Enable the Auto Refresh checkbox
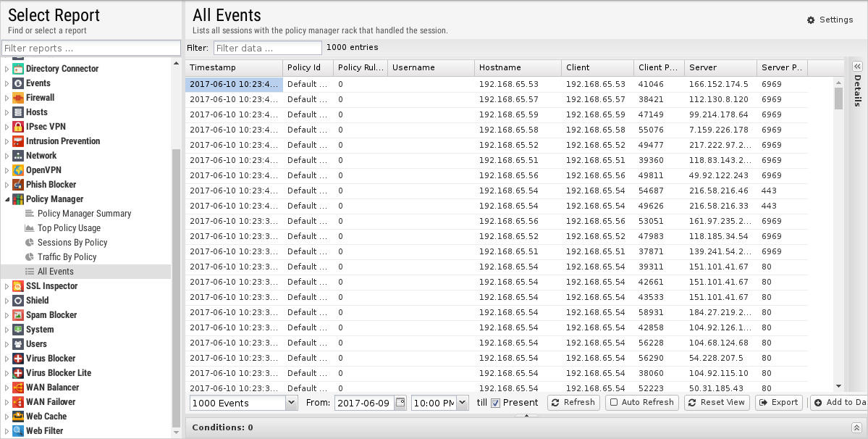The height and width of the screenshot is (439, 868). point(614,403)
